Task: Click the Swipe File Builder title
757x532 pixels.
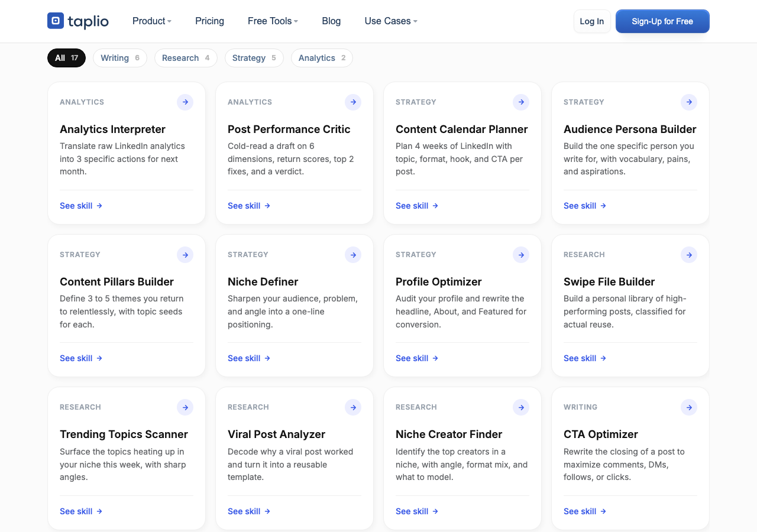Action: pyautogui.click(x=609, y=282)
